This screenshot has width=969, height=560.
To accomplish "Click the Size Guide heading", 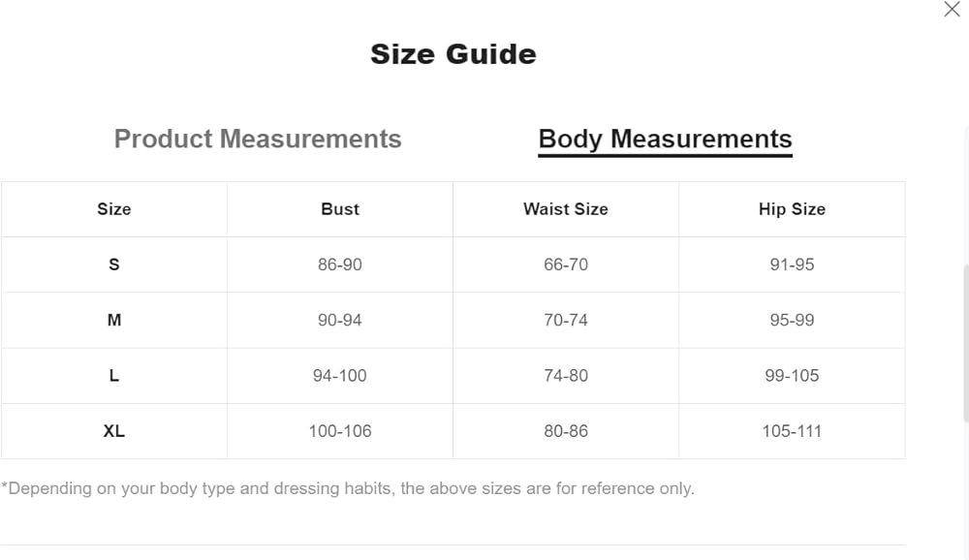I will tap(453, 54).
